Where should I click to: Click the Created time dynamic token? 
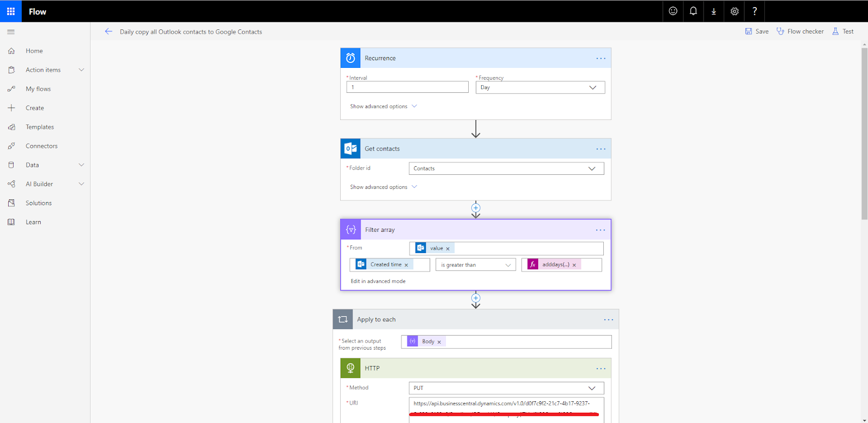[x=384, y=264]
